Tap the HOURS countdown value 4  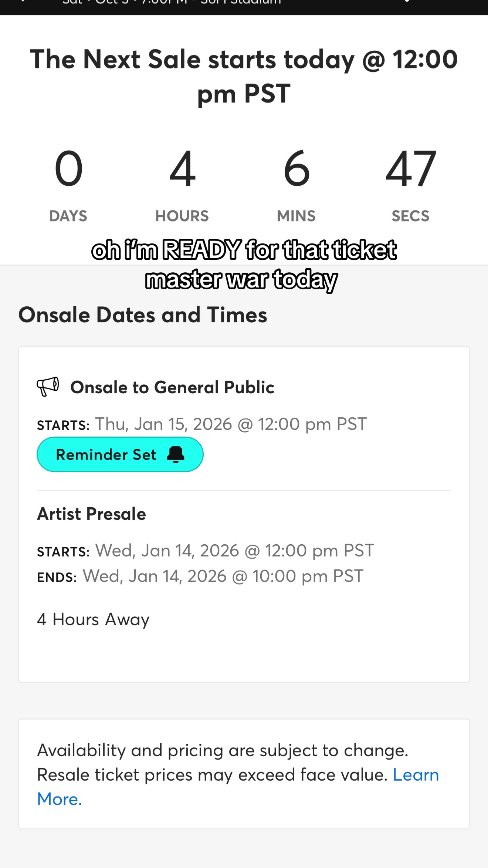point(182,169)
